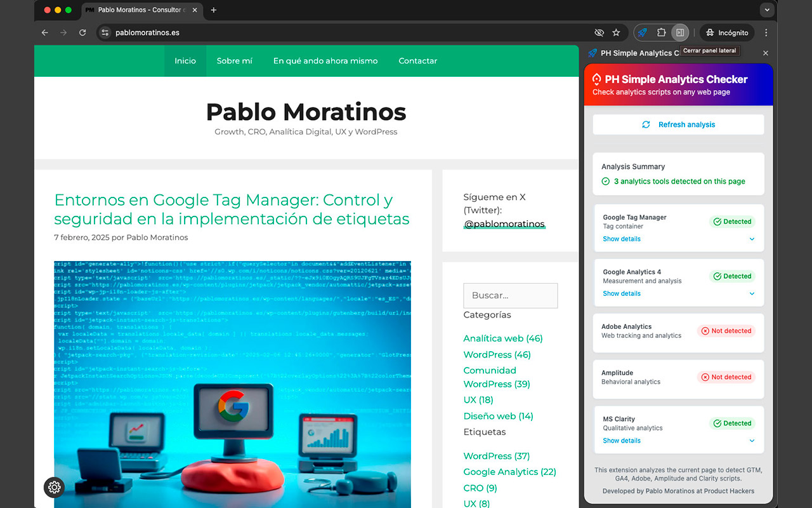This screenshot has height=508, width=812.
Task: Expand MS Clarity details chevron
Action: pos(752,441)
